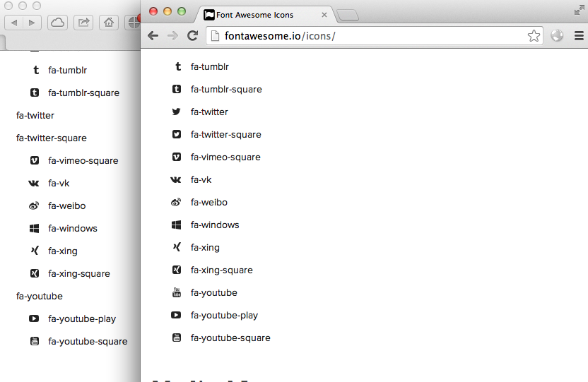Click the fa-twitter-square text in the Safari window

[x=52, y=138]
